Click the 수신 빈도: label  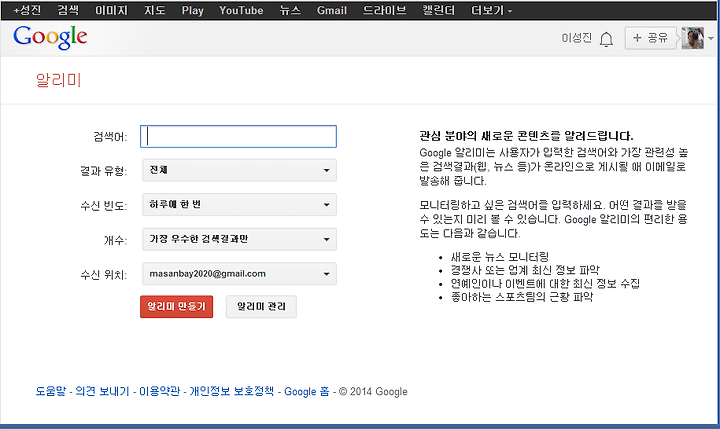click(x=104, y=206)
